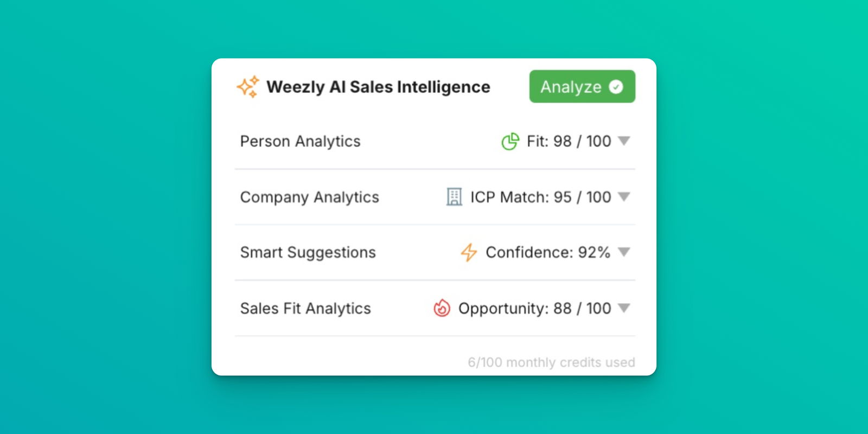Select the Smart Suggestions section

click(308, 252)
